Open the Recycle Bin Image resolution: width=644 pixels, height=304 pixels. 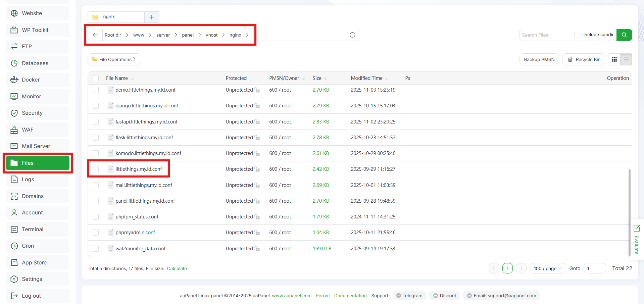pyautogui.click(x=584, y=59)
